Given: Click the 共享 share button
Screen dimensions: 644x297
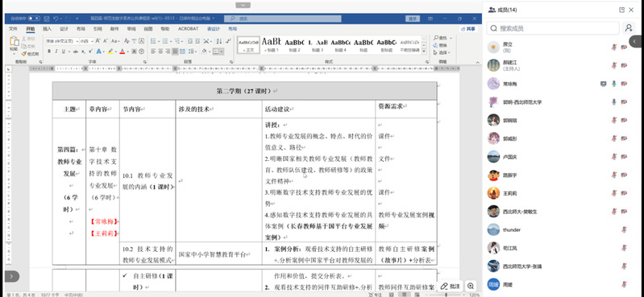Looking at the screenshot, I should tap(468, 29).
